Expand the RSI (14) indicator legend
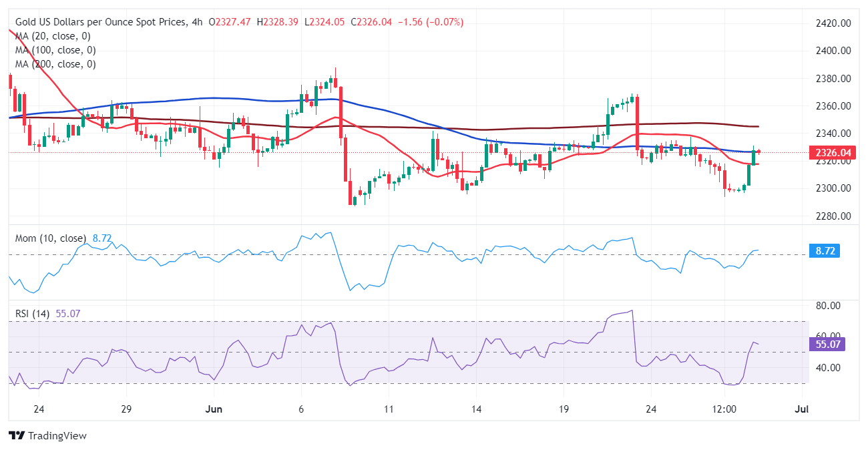 pos(32,313)
